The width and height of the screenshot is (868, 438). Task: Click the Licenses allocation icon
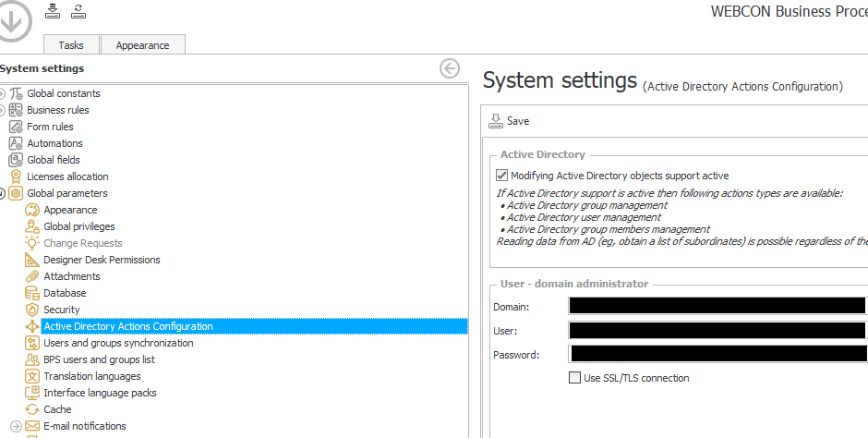[16, 176]
